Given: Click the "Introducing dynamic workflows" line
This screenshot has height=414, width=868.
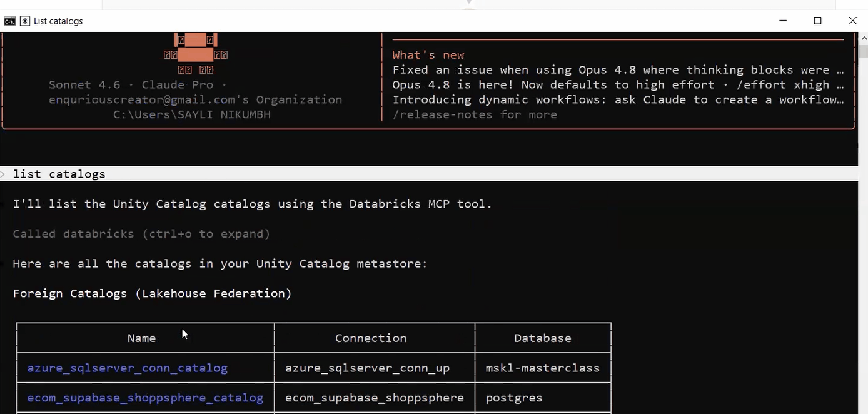Looking at the screenshot, I should 618,99.
